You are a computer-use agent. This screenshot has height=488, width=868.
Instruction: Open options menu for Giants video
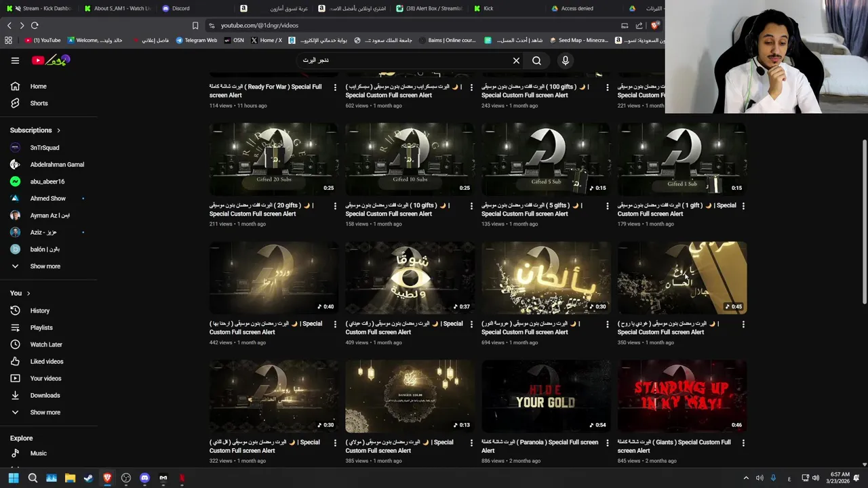743,443
